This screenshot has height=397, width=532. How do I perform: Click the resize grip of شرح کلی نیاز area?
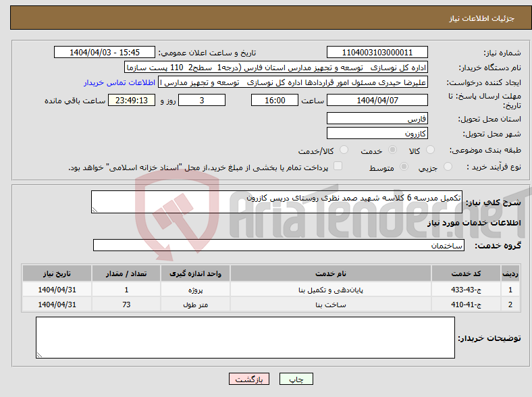click(95, 210)
